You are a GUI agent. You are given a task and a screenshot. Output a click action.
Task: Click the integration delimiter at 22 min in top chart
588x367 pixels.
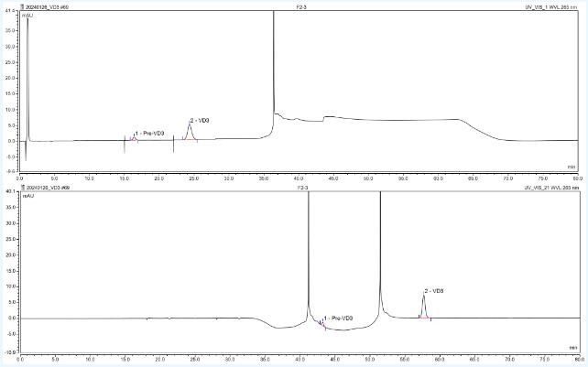coord(174,144)
